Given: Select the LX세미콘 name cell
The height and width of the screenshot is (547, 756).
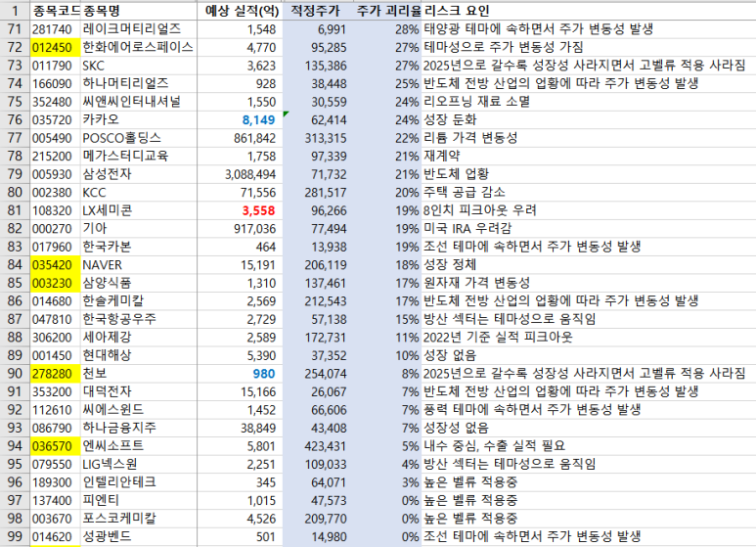Looking at the screenshot, I should [x=139, y=210].
